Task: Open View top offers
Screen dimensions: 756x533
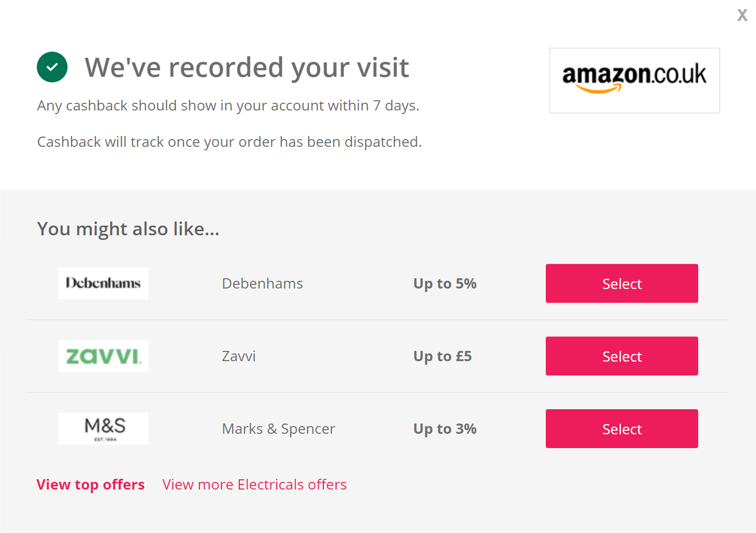Action: coord(91,484)
